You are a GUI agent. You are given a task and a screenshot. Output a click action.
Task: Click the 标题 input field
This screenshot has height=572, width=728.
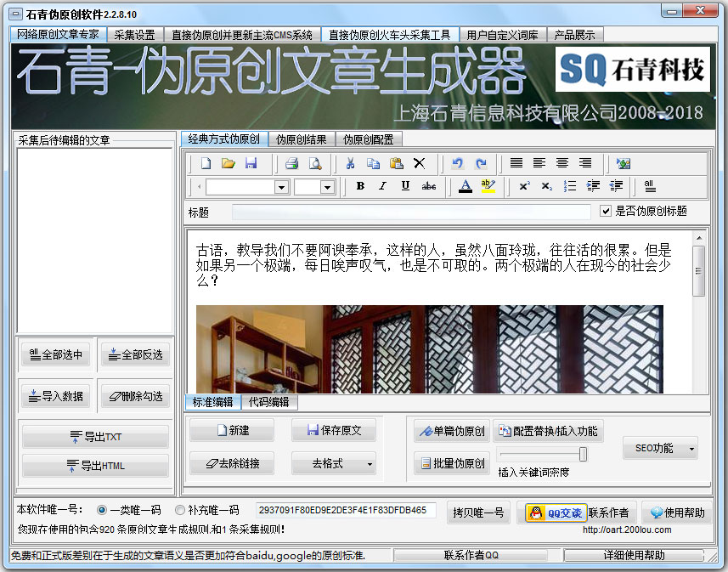pos(411,212)
